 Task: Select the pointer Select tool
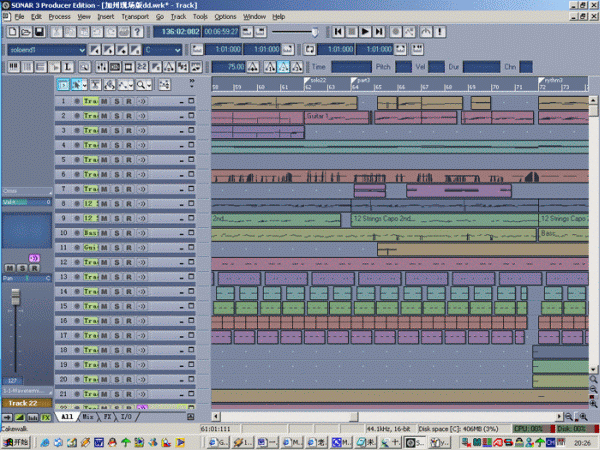pyautogui.click(x=77, y=85)
